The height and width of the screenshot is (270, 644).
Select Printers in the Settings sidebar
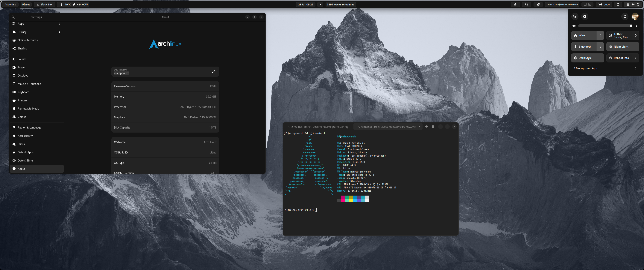[37, 100]
